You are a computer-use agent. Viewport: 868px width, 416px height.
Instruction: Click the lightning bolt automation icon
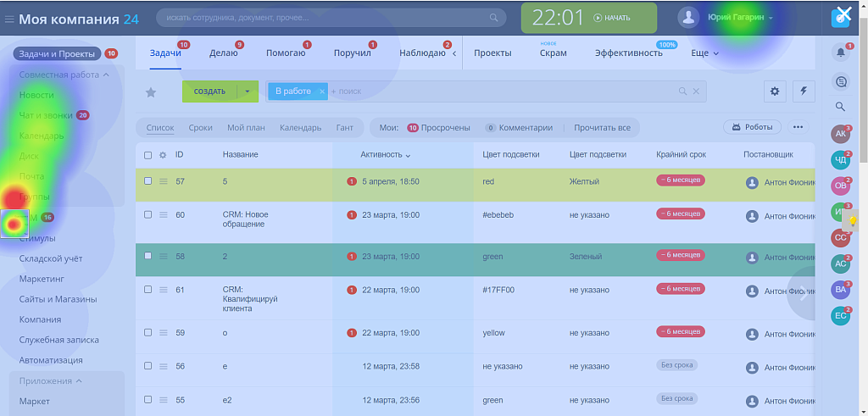[802, 92]
